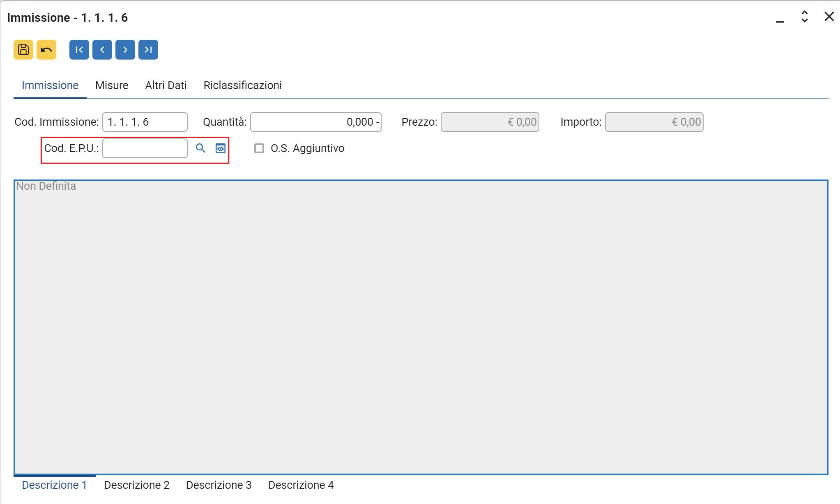Select the Riclassificazioni tab

coord(242,85)
